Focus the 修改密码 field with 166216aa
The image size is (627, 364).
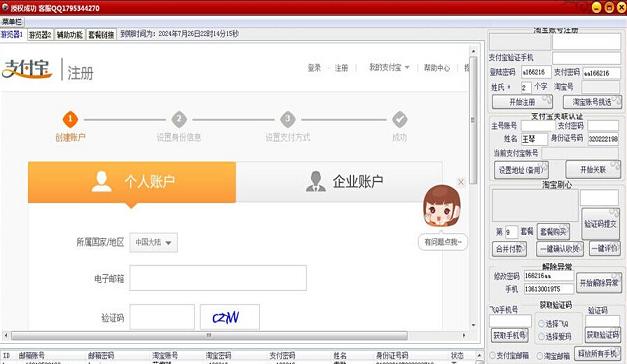(549, 276)
